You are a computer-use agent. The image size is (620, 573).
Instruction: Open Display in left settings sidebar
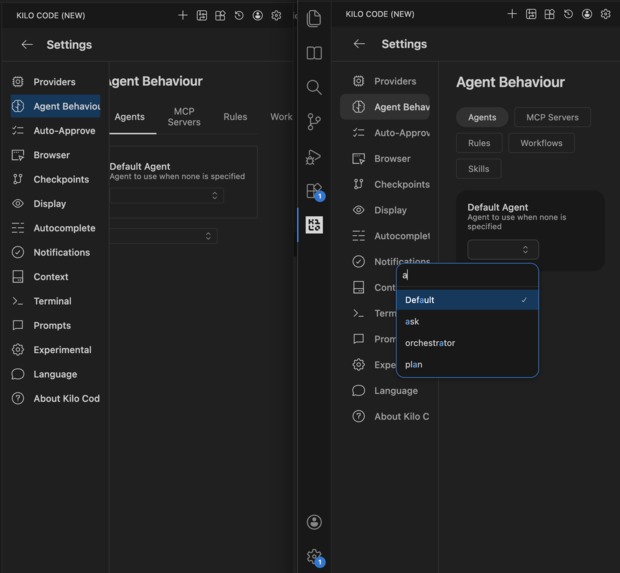[x=55, y=204]
